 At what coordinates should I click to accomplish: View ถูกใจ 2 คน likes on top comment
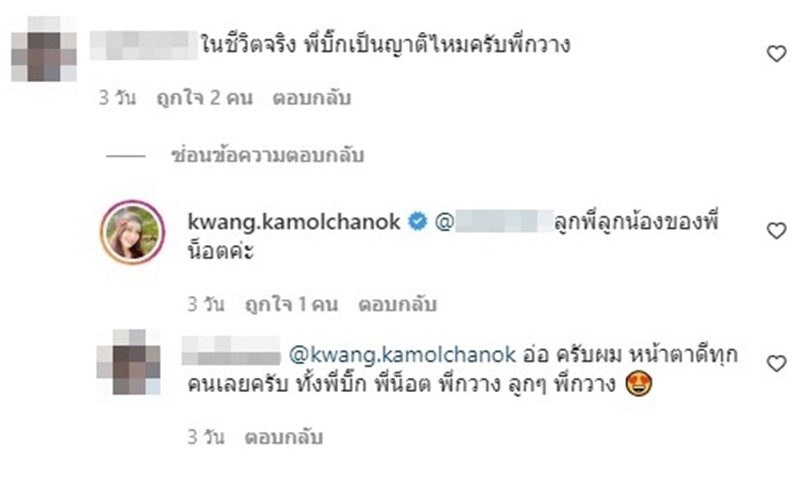click(x=205, y=98)
